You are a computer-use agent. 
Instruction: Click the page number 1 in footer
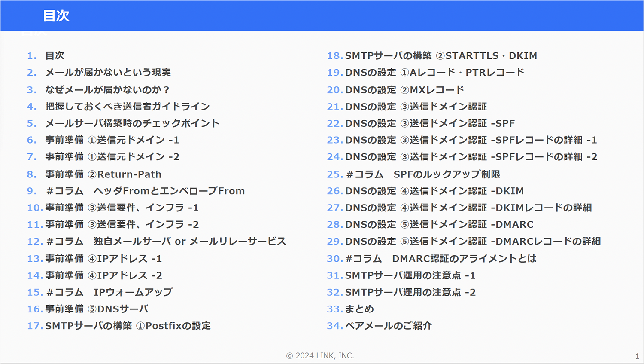click(x=637, y=356)
